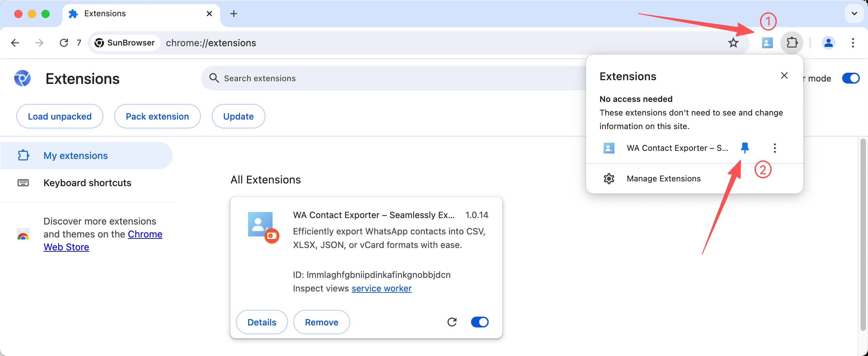The height and width of the screenshot is (356, 868).
Task: Open the browser three-dot main menu
Action: click(853, 43)
